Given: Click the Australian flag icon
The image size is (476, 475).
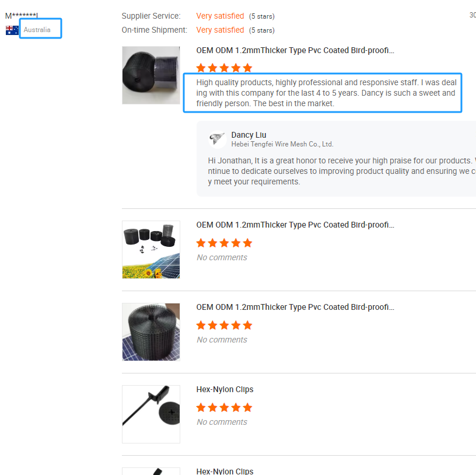Looking at the screenshot, I should (12, 30).
